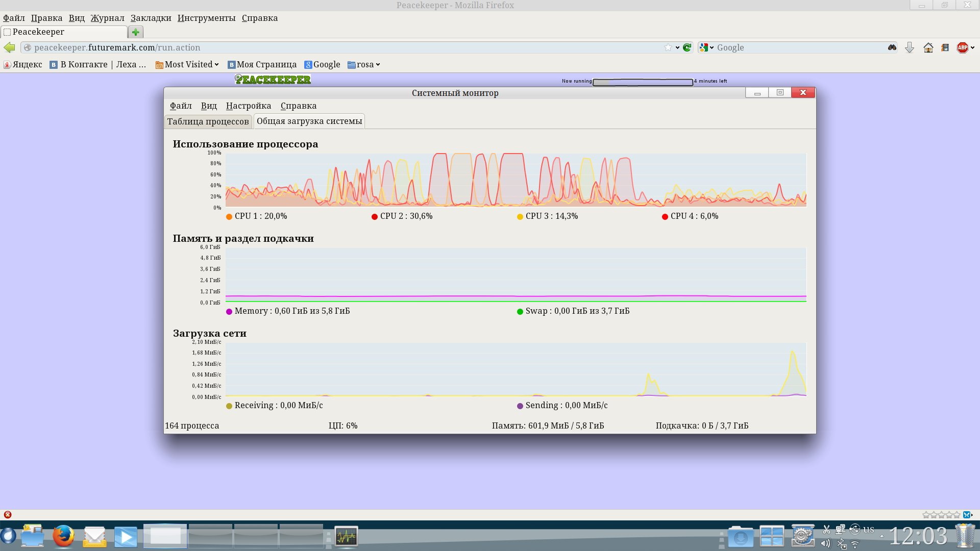The height and width of the screenshot is (551, 980).
Task: Open the Firefox downloads arrow
Action: click(x=909, y=47)
